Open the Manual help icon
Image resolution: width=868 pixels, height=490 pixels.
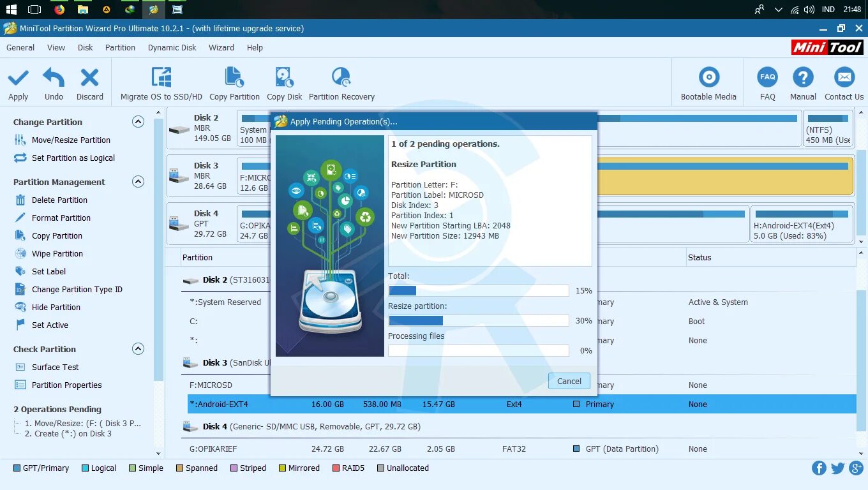(x=803, y=78)
